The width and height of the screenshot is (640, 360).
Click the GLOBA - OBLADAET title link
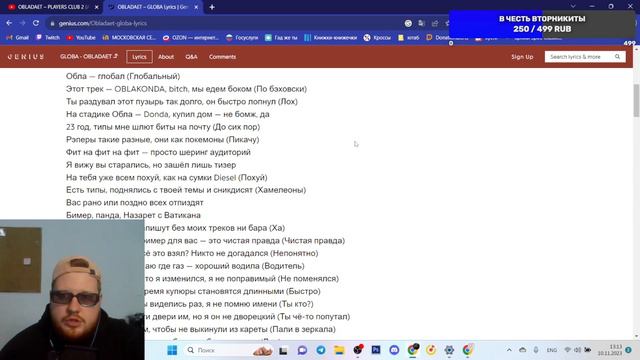(x=89, y=56)
